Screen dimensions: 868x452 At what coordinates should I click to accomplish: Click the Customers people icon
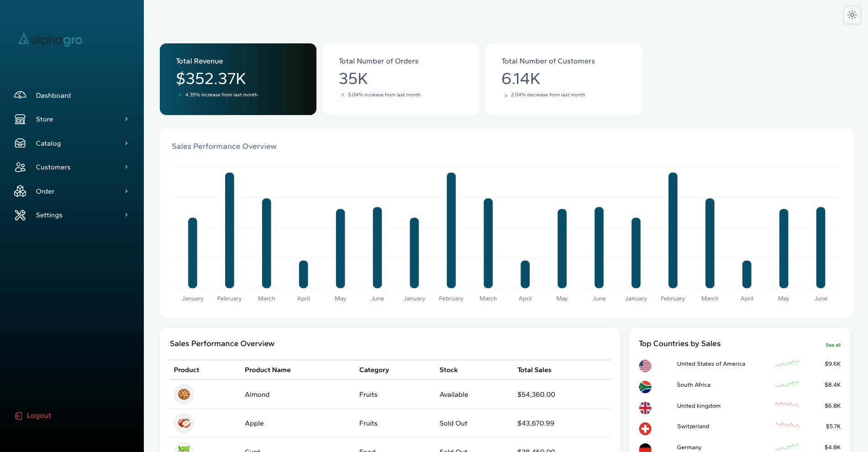[x=20, y=167]
